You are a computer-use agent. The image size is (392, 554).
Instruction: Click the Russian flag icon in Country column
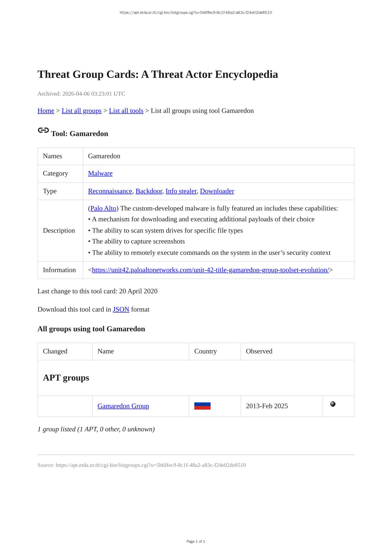pyautogui.click(x=202, y=406)
